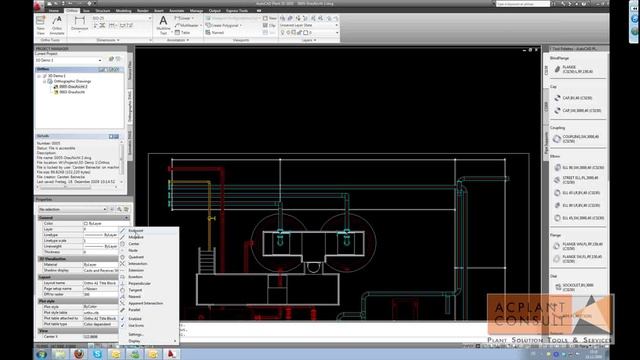The image size is (640, 360).
Task: Select the first ELL 90 elbow tool
Action: pyautogui.click(x=578, y=167)
